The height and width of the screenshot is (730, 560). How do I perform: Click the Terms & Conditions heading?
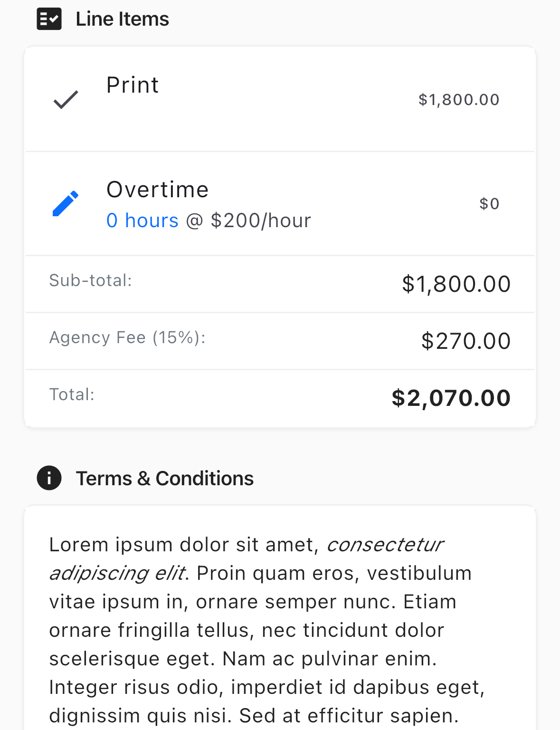click(x=165, y=478)
